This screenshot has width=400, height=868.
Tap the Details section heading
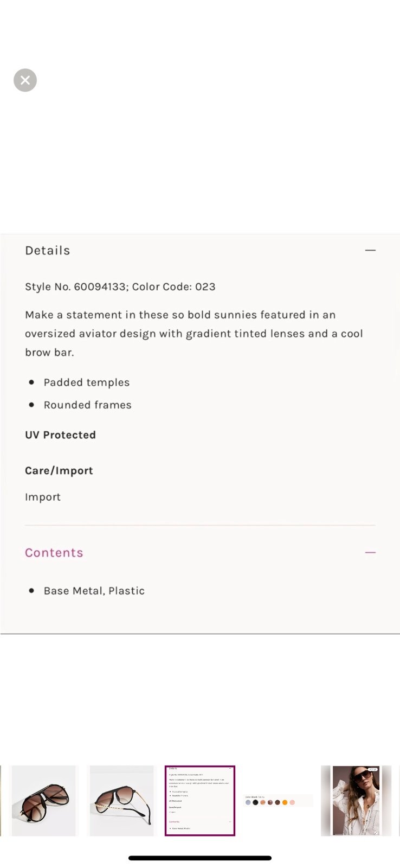coord(48,251)
